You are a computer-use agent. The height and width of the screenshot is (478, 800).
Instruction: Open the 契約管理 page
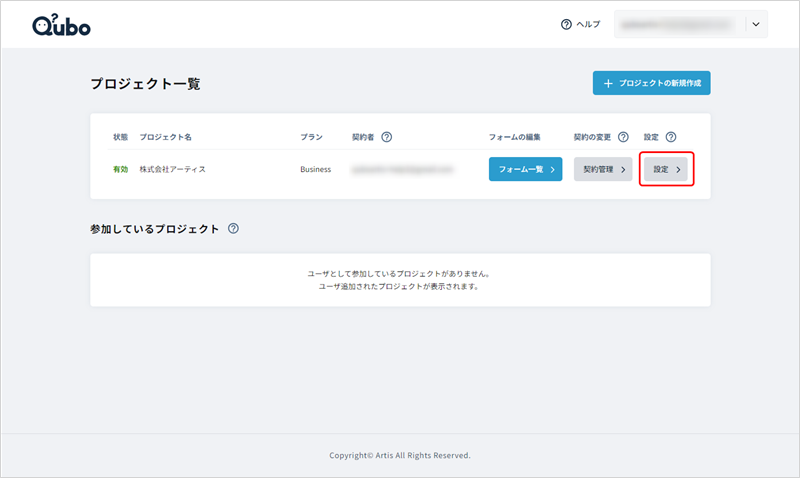[603, 170]
